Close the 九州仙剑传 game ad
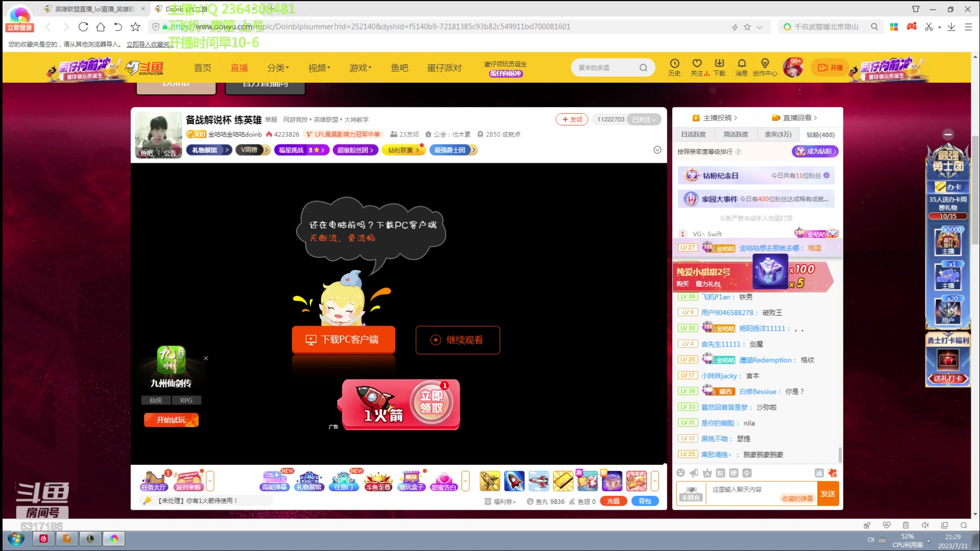980x551 pixels. [206, 358]
